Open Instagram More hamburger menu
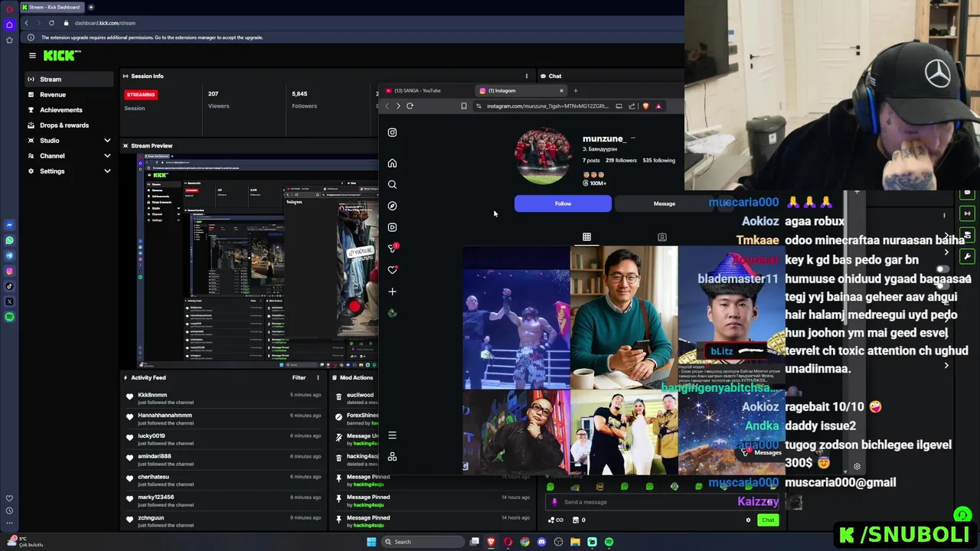Screen dimensions: 980x551 pos(392,435)
